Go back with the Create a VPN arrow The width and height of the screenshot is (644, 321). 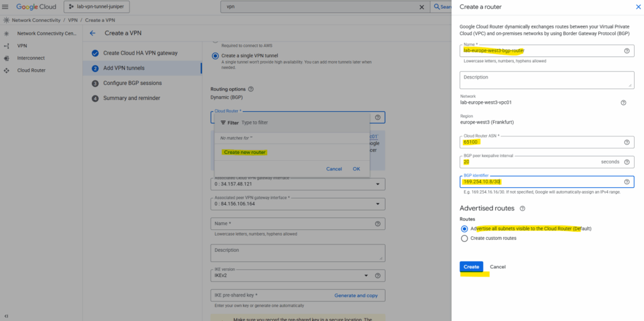[92, 33]
